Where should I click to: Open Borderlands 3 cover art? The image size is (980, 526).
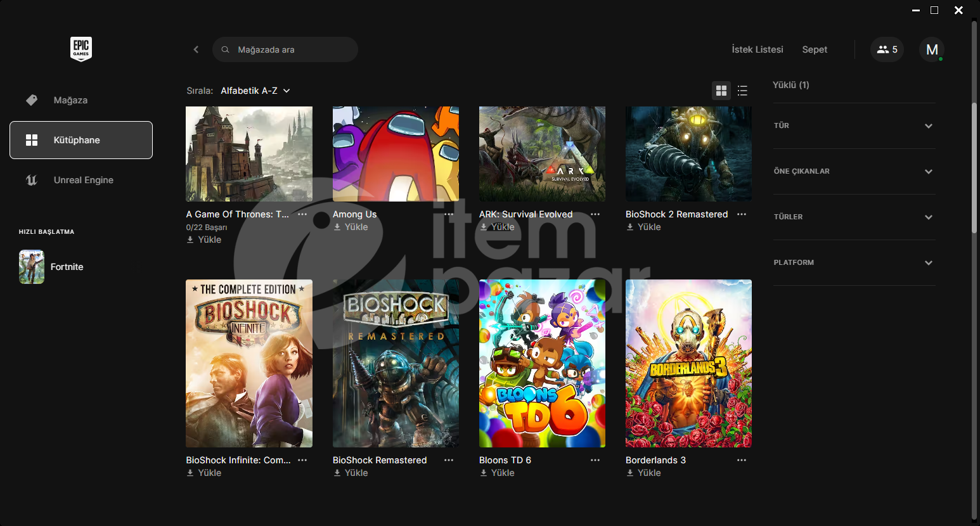coord(688,363)
